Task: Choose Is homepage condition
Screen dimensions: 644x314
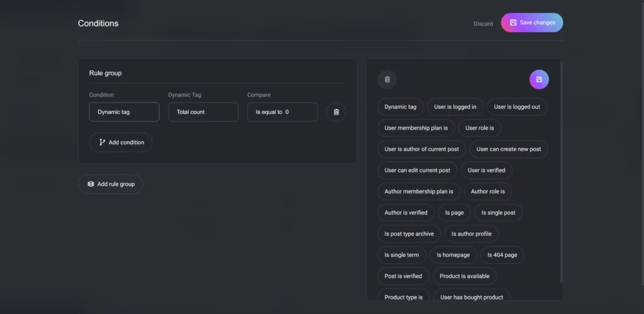Action: [x=453, y=255]
